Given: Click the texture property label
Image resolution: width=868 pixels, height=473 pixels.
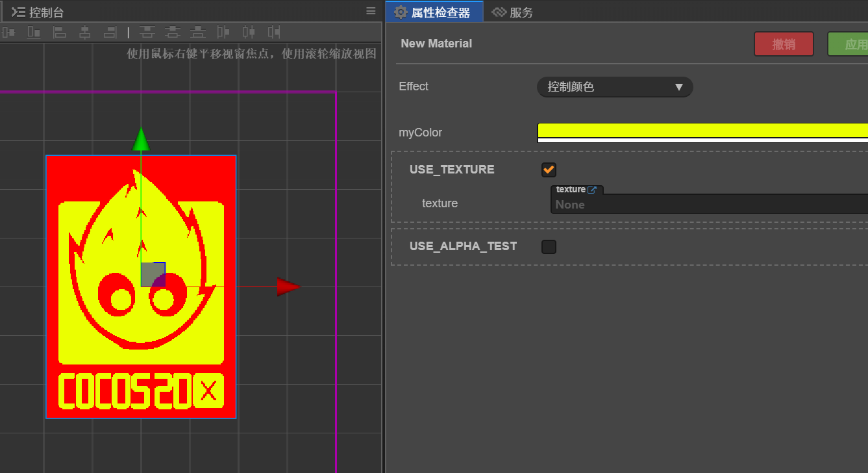Looking at the screenshot, I should click(x=440, y=203).
